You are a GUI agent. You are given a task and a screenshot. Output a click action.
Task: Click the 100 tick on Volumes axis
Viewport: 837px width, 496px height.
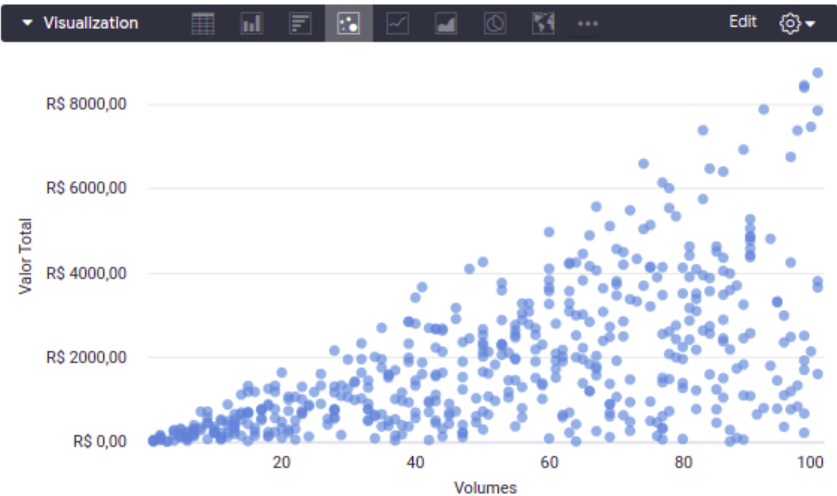pos(810,462)
